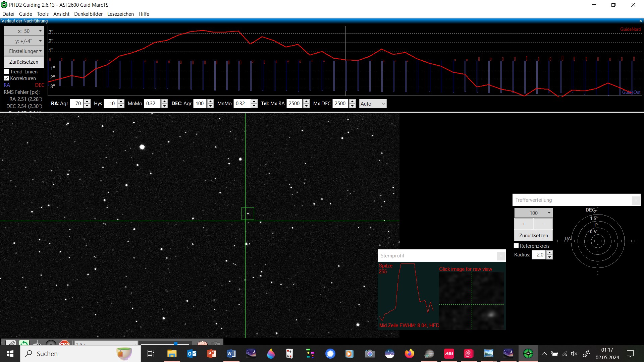
Task: Open Task View from the taskbar
Action: [x=151, y=354]
